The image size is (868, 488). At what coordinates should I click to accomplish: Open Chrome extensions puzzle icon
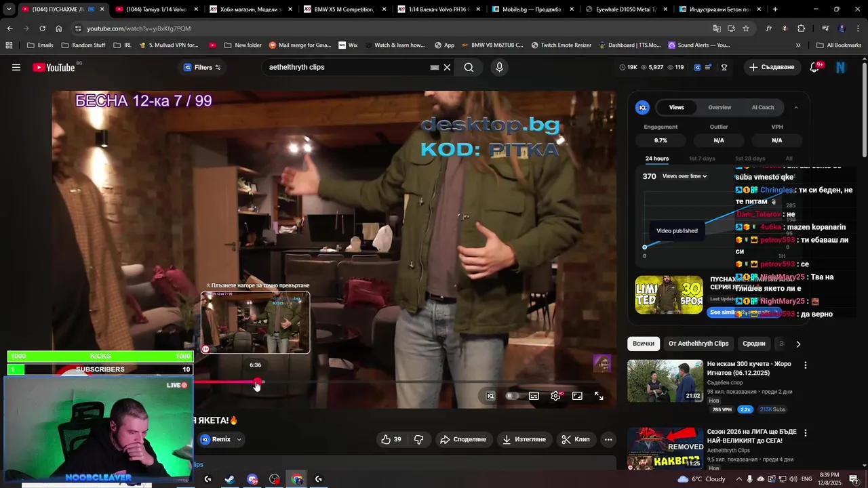tap(802, 28)
